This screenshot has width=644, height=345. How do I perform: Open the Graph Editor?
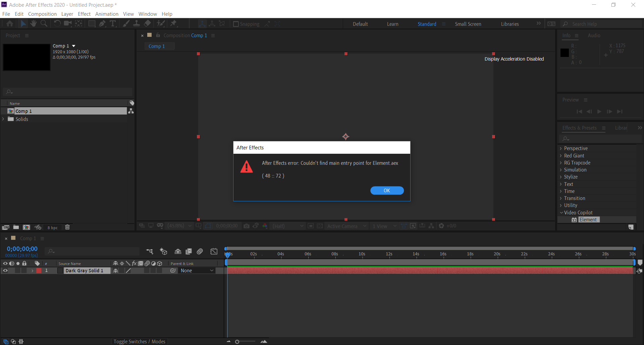point(214,251)
